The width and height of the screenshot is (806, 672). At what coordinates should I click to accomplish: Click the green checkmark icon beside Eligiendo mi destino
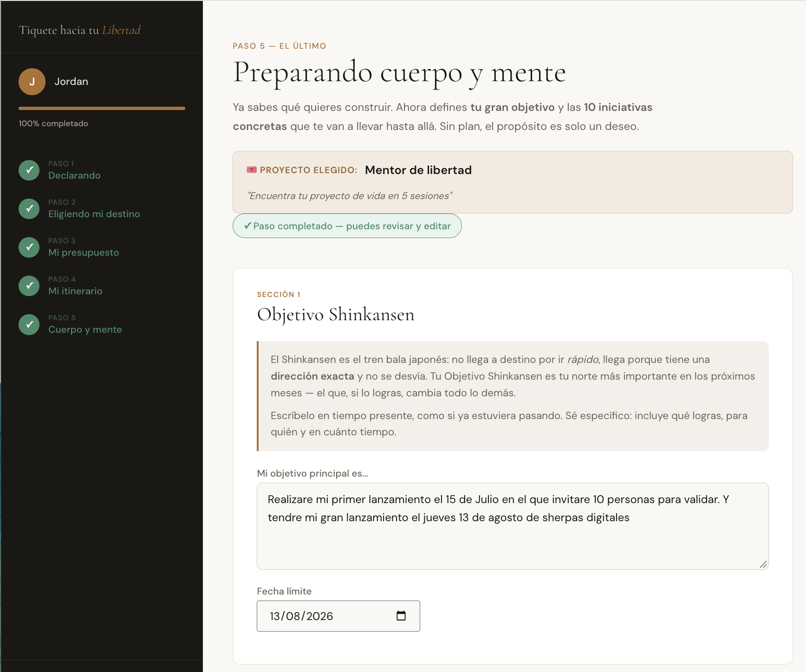click(29, 209)
